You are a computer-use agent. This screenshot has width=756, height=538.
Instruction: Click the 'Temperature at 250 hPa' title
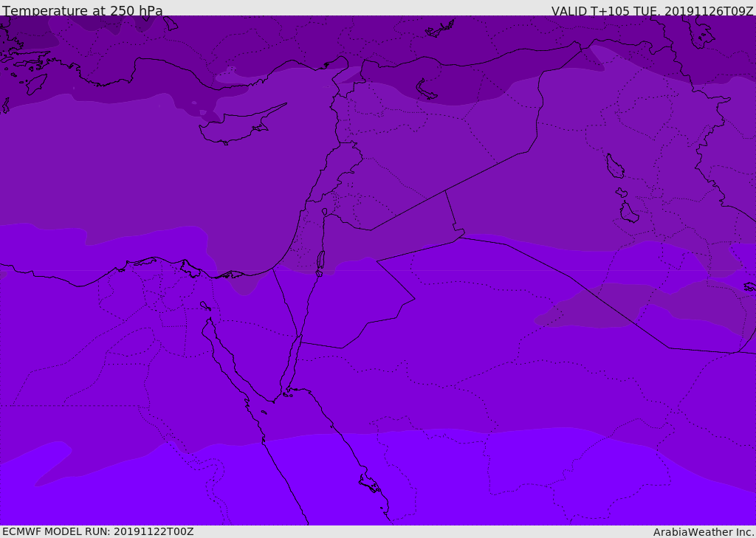click(x=83, y=10)
